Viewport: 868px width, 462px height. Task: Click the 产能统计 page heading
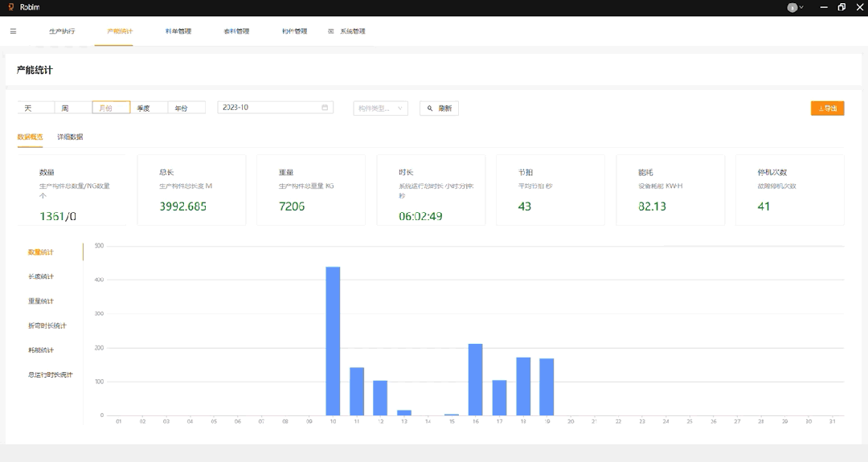[x=35, y=70]
